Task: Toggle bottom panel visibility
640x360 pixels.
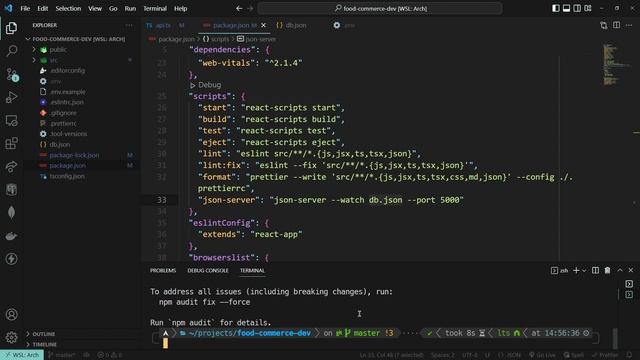Action: 567,8
